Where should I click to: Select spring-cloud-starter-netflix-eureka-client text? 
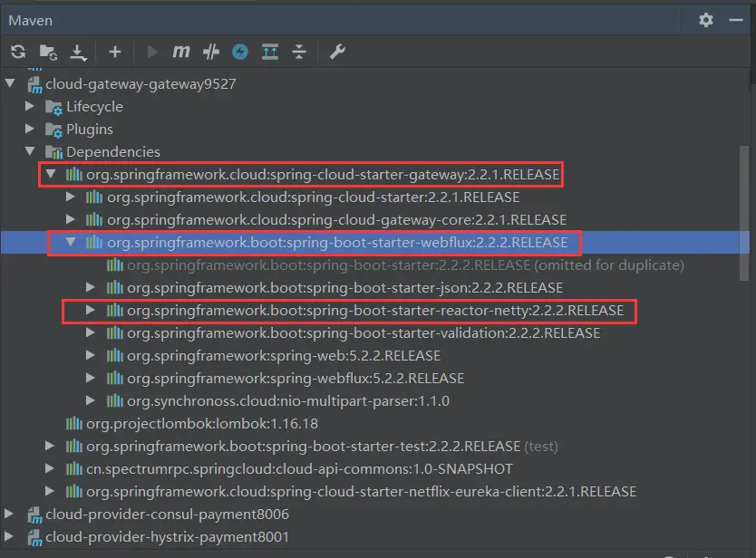[x=361, y=492]
